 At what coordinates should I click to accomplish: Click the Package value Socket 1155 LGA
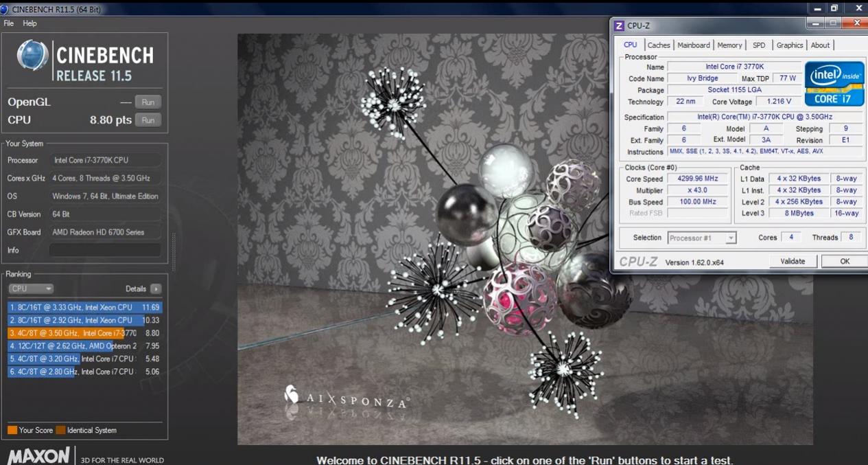(734, 90)
